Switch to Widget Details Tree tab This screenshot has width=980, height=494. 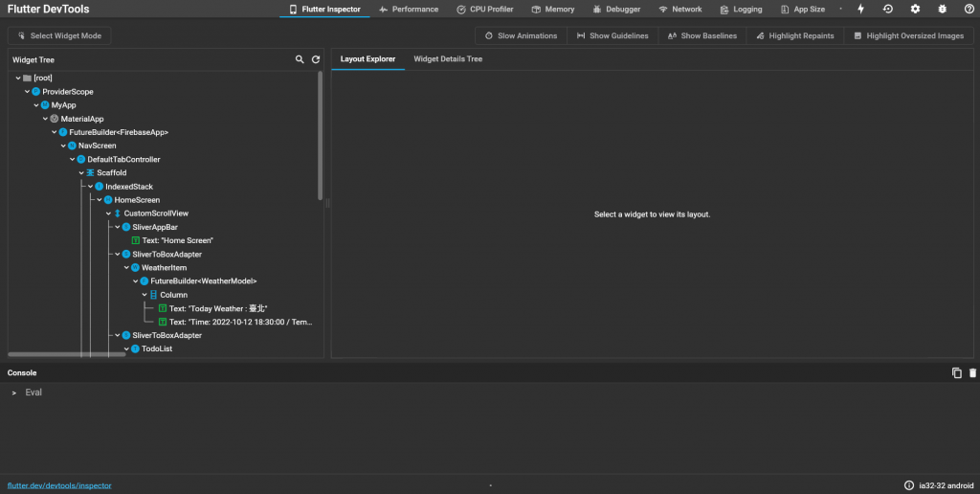448,58
